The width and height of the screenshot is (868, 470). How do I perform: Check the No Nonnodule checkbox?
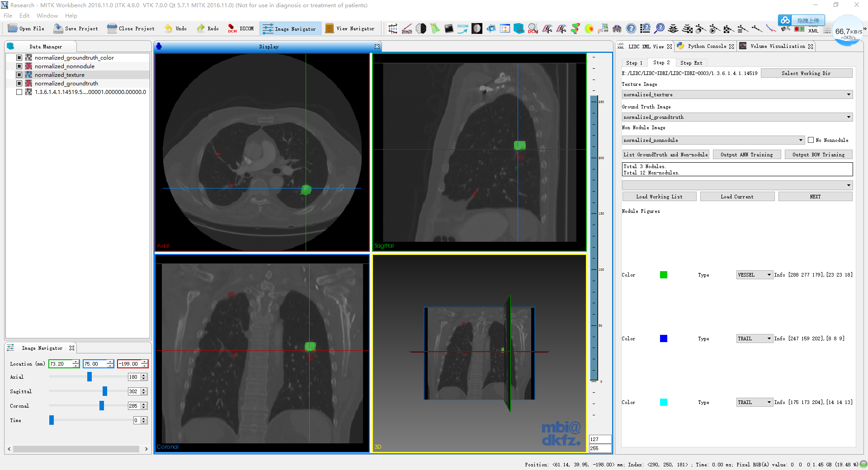(811, 140)
